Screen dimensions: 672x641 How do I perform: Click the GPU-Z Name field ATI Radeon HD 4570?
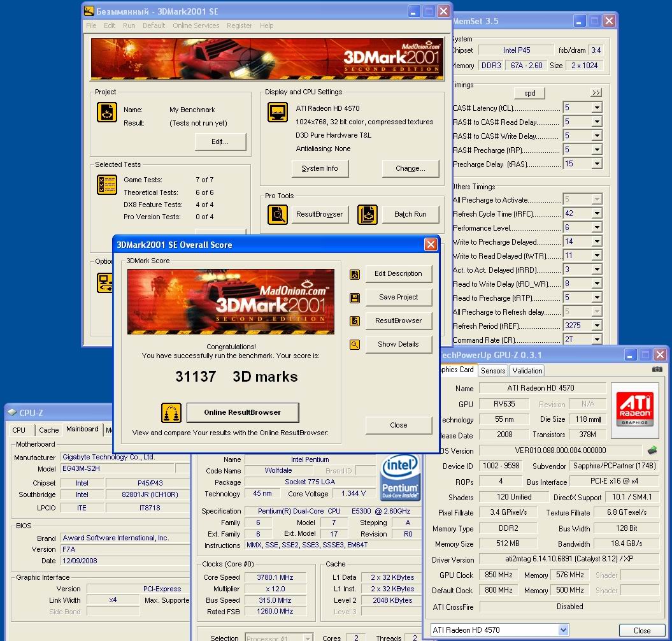click(542, 388)
